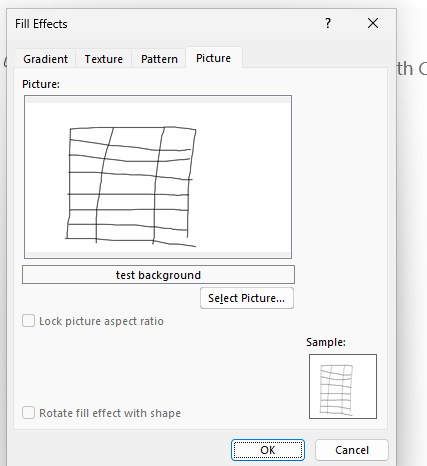The width and height of the screenshot is (427, 466).
Task: Click the 'Lock picture aspect ratio' label text
Action: 101,321
